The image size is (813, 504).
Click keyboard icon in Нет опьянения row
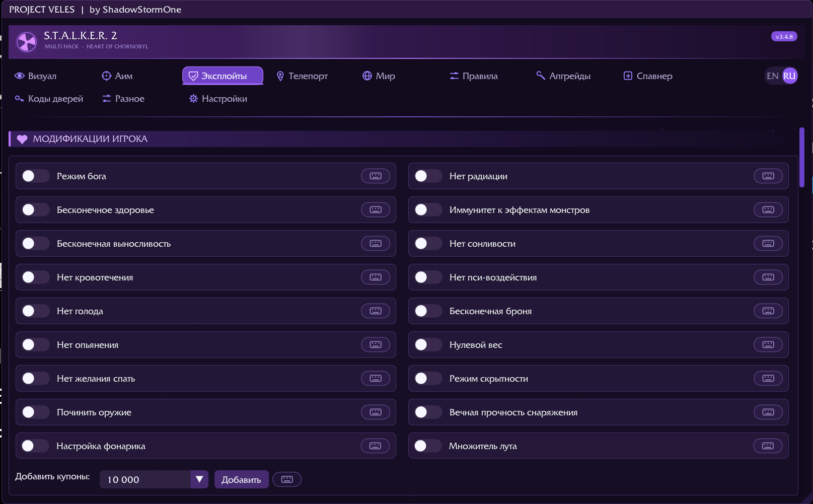(376, 344)
